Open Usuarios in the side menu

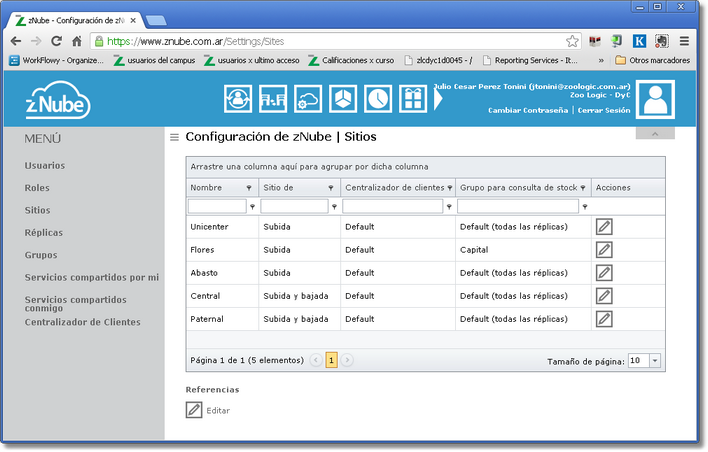[46, 165]
